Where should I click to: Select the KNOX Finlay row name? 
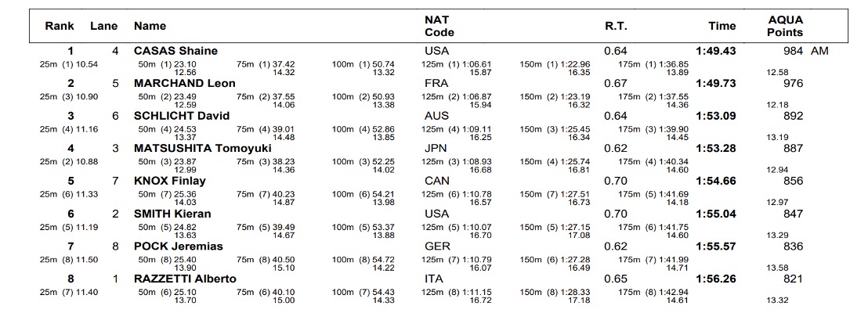point(169,181)
